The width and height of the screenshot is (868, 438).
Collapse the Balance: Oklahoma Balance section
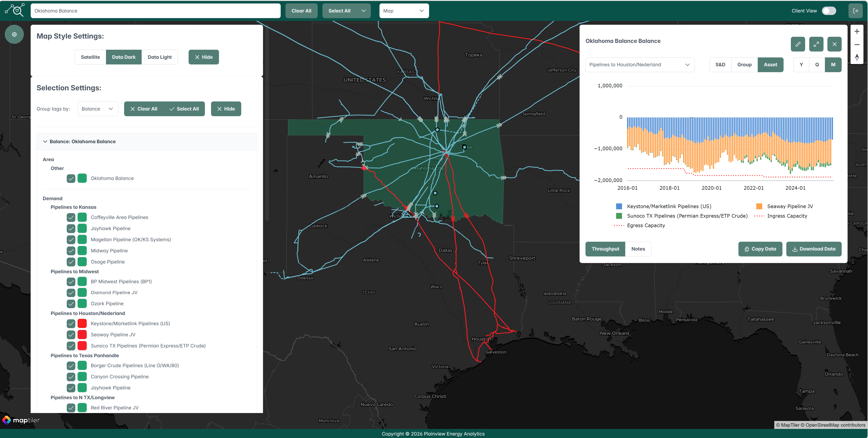tap(45, 142)
